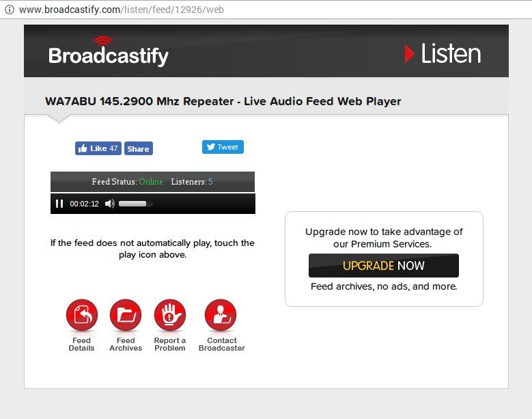Tweet this feed
The image size is (532, 419).
[x=223, y=147]
